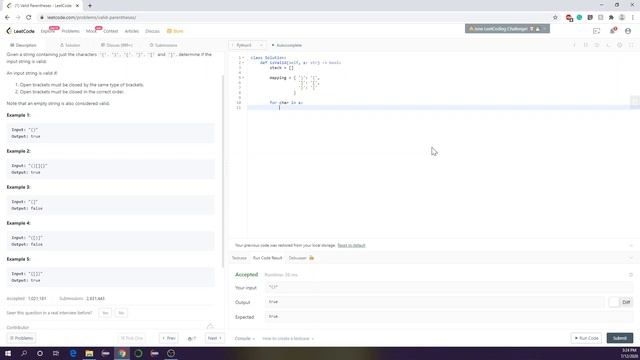The height and width of the screenshot is (360, 640).
Task: Click Reset to default link
Action: click(351, 245)
